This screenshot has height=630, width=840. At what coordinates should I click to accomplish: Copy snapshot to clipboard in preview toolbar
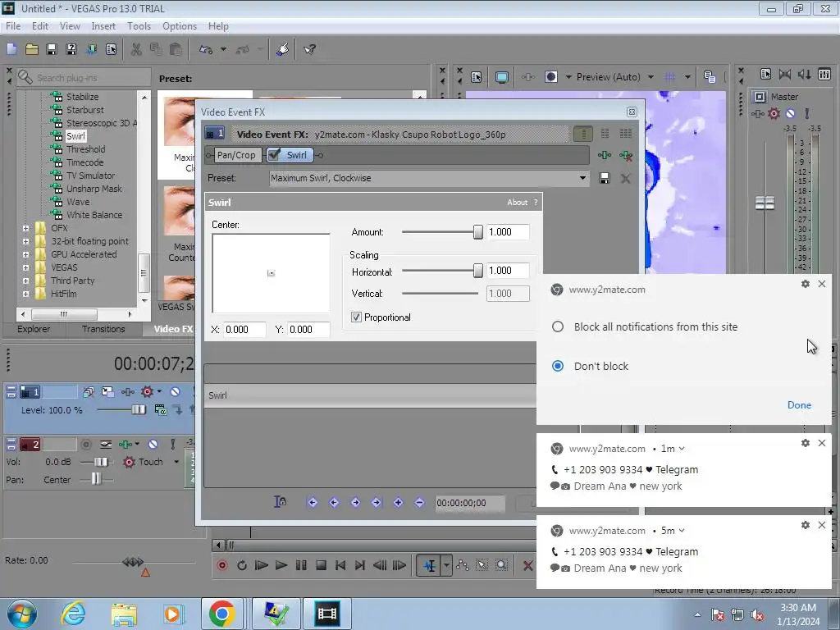tap(710, 77)
